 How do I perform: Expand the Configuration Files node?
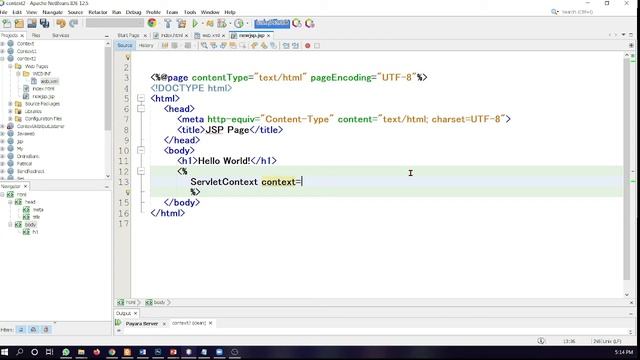tap(10, 118)
